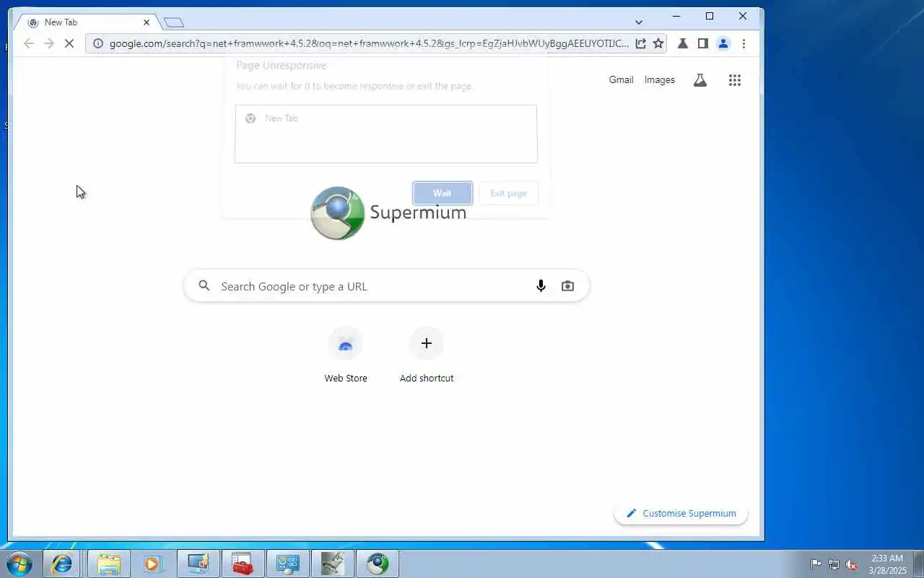Open the monitor icon app in taskbar
The height and width of the screenshot is (578, 924).
[197, 564]
